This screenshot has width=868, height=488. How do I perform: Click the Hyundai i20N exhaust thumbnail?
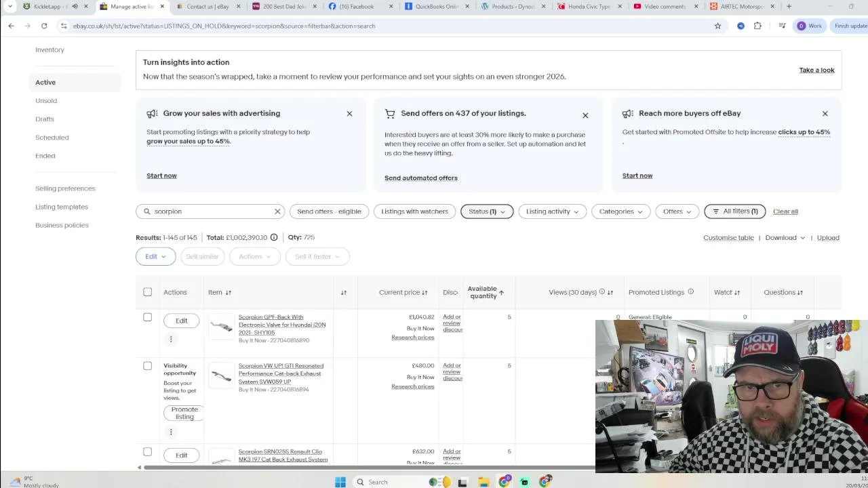221,326
